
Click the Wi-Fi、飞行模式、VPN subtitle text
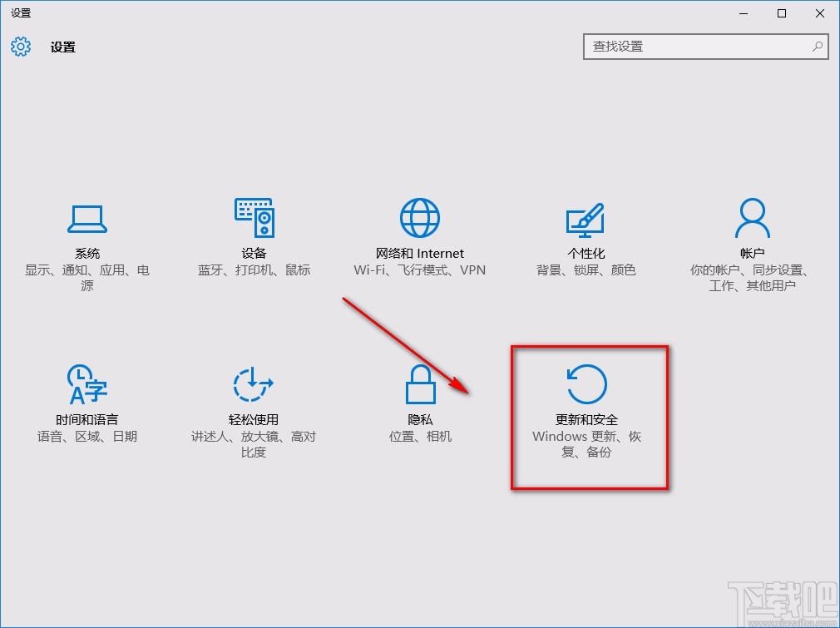click(419, 270)
